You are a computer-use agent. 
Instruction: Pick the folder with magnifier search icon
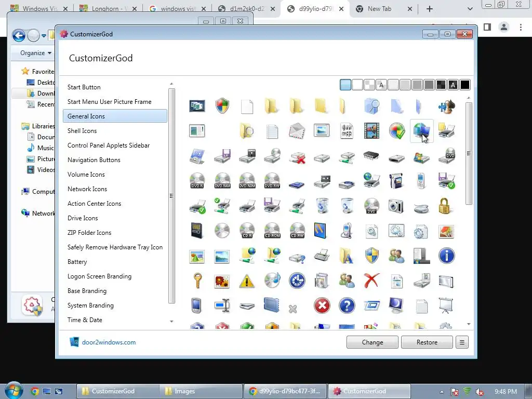click(247, 131)
